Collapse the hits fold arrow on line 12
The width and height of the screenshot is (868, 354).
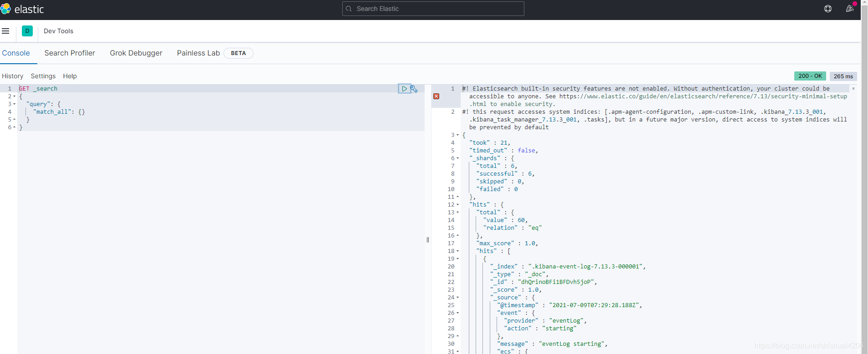pos(457,205)
